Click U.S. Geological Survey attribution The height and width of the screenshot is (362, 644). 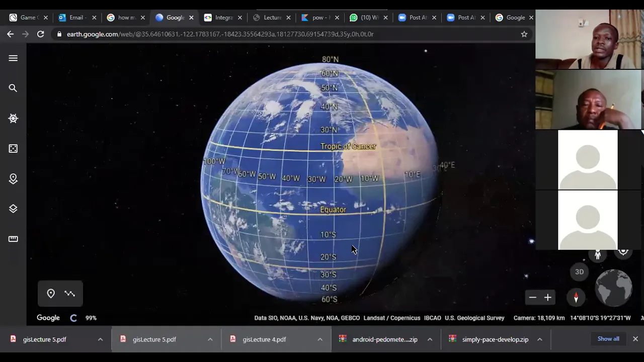coord(474,318)
